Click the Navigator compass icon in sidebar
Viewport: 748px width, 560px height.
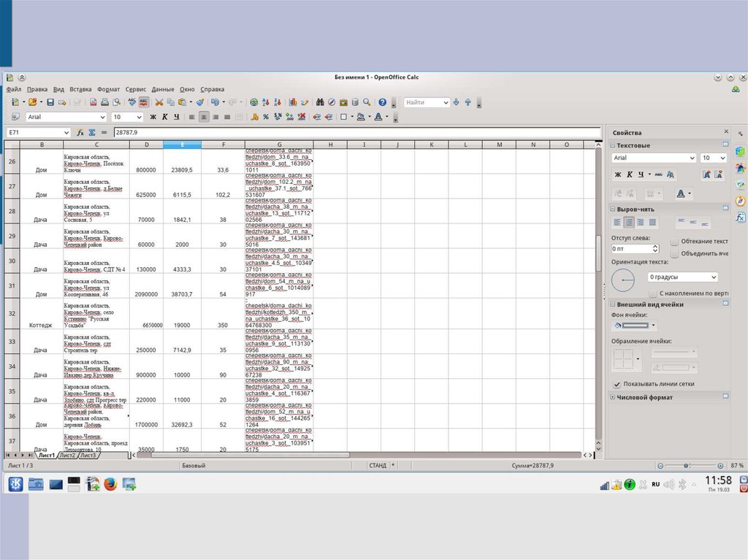pos(740,201)
